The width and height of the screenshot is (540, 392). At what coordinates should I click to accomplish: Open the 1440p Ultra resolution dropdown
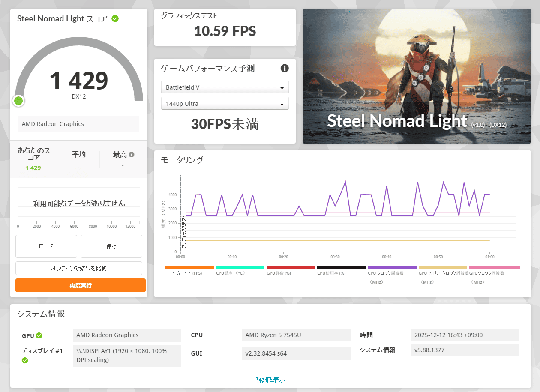point(225,104)
